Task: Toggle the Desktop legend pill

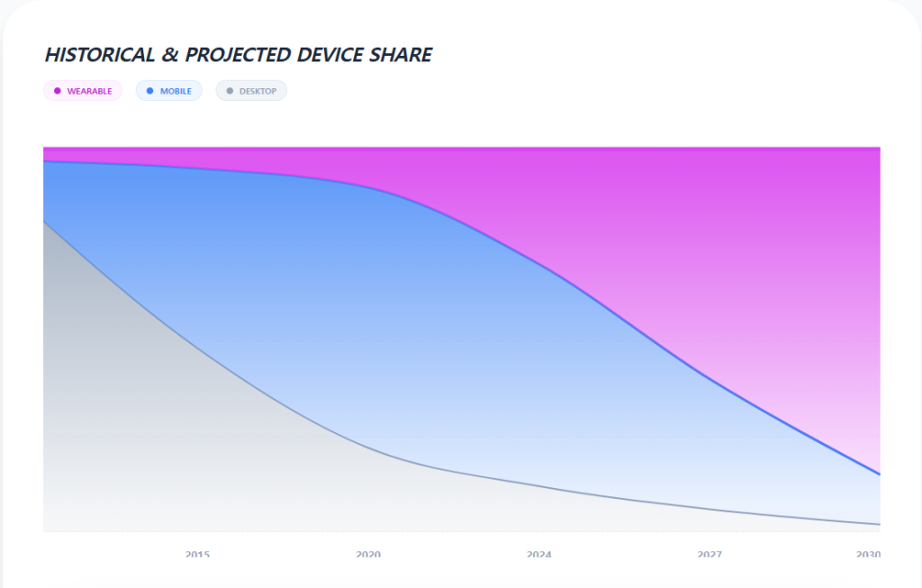Action: tap(251, 91)
